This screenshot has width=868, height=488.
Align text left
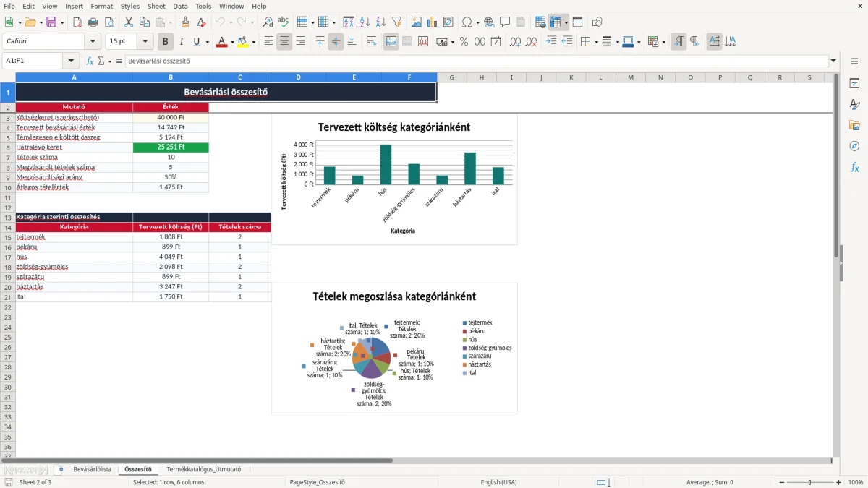coord(269,41)
